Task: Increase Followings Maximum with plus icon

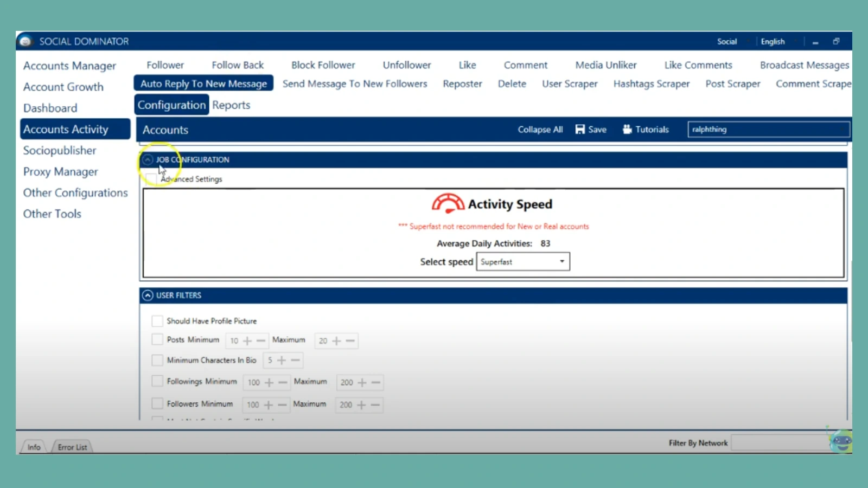Action: (362, 382)
